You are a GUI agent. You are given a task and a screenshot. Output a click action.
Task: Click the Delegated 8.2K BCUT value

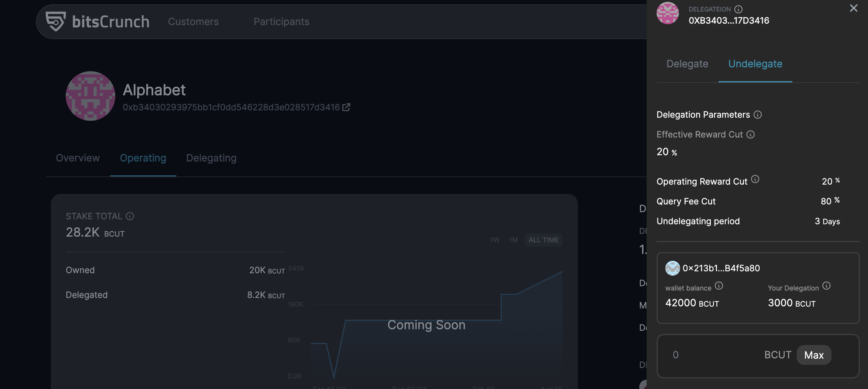[266, 295]
